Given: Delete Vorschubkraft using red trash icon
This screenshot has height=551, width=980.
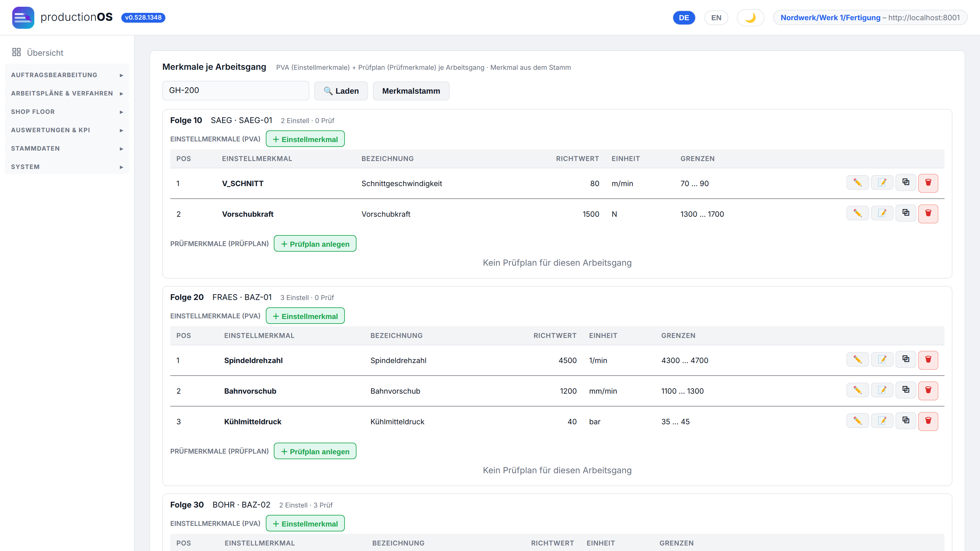Looking at the screenshot, I should [x=928, y=214].
